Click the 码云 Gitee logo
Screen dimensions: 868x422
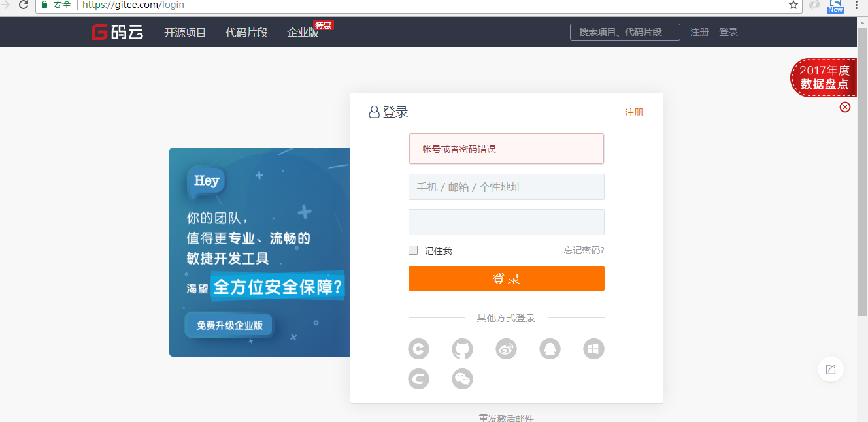117,32
